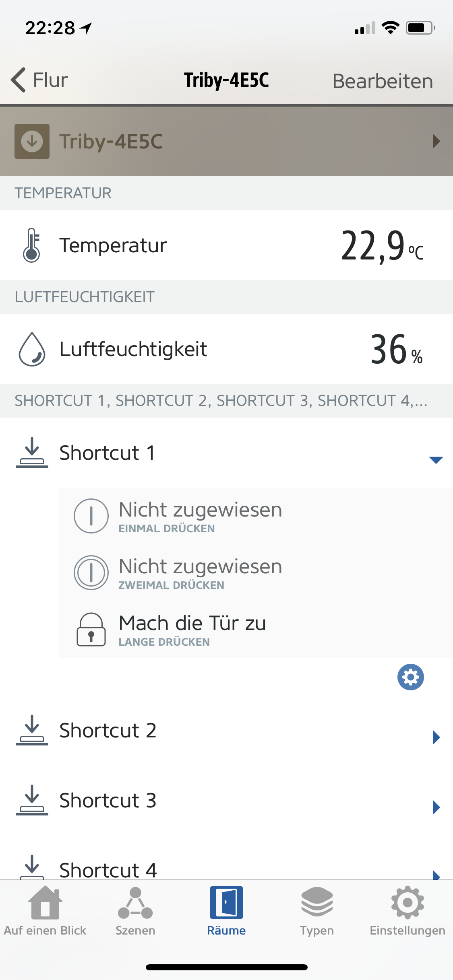Open the Shortcut 4 row
Screen dimensions: 453x980
coord(108,869)
